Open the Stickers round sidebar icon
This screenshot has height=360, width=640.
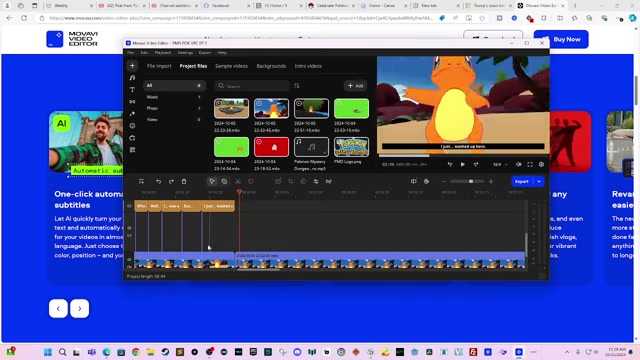tap(132, 126)
